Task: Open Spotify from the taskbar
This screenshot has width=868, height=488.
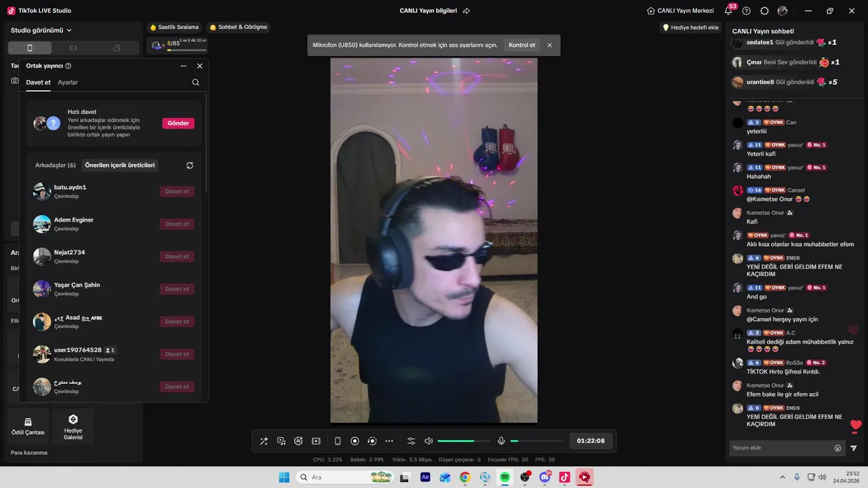Action: [505, 477]
